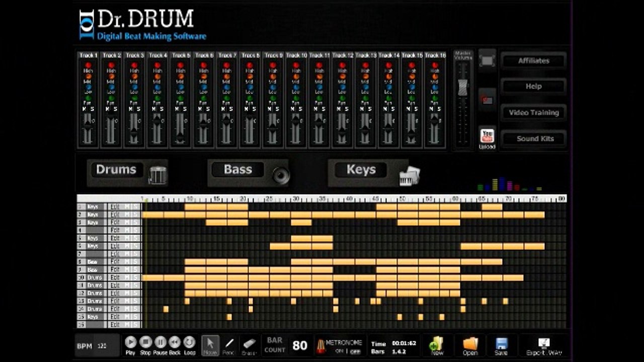Edit sequencer row 1 Keys
This screenshot has height=362, width=644.
(x=115, y=207)
